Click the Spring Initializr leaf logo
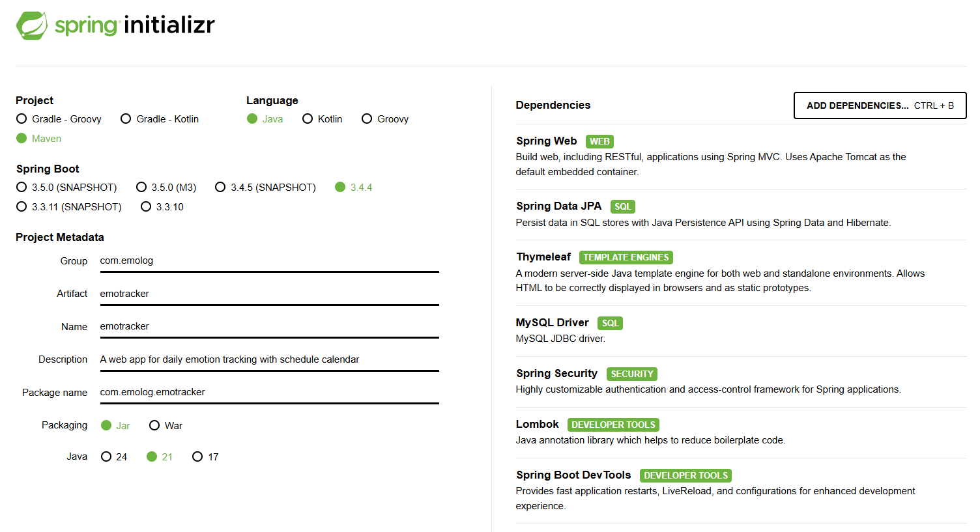Image resolution: width=980 pixels, height=532 pixels. point(32,25)
